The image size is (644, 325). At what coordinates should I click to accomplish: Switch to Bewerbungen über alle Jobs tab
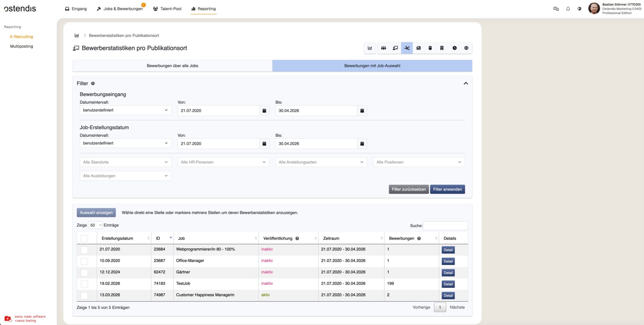172,66
